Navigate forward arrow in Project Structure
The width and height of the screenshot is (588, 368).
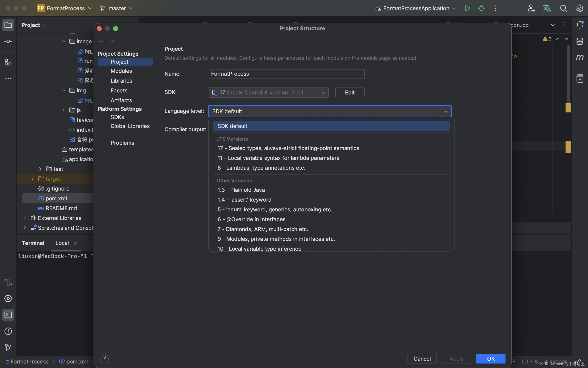tap(112, 41)
